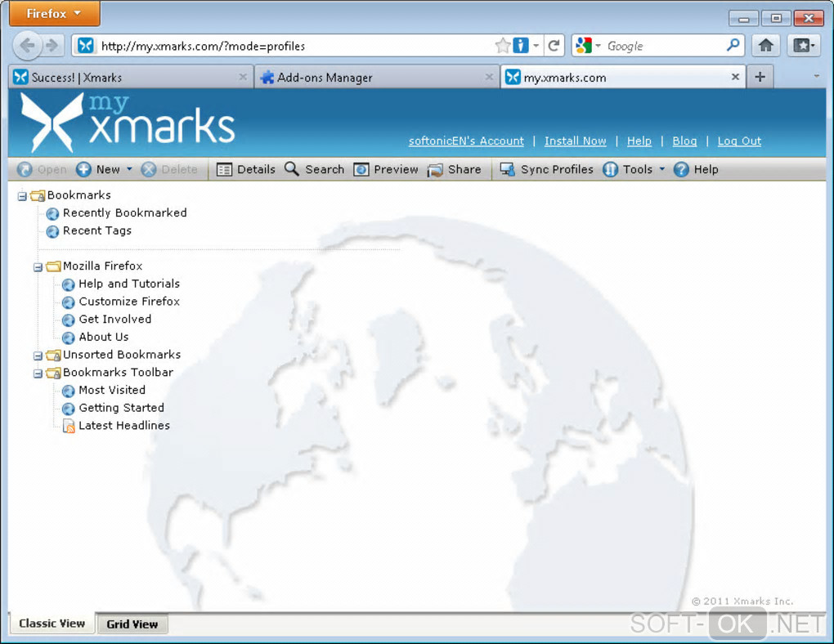Click the browser Back arrow

click(x=27, y=46)
